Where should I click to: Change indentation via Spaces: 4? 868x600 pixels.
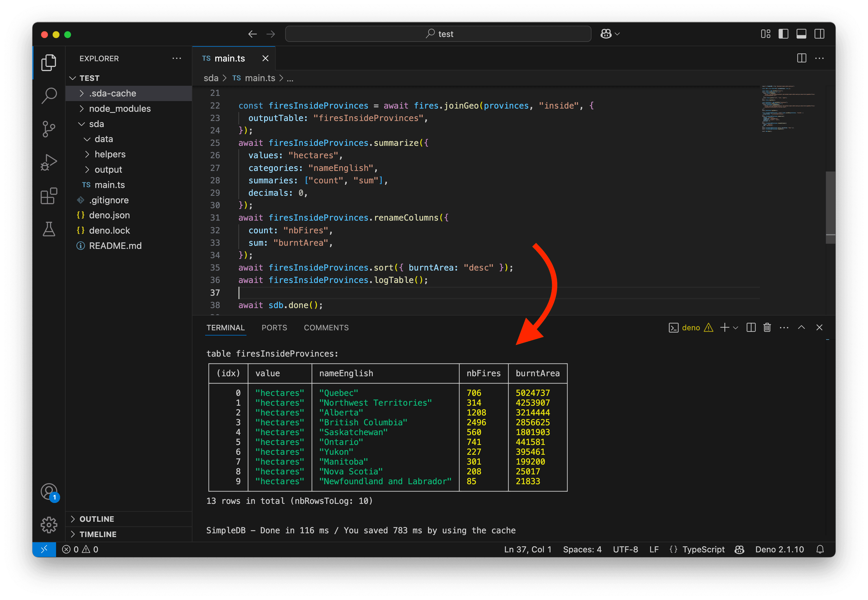coord(582,549)
